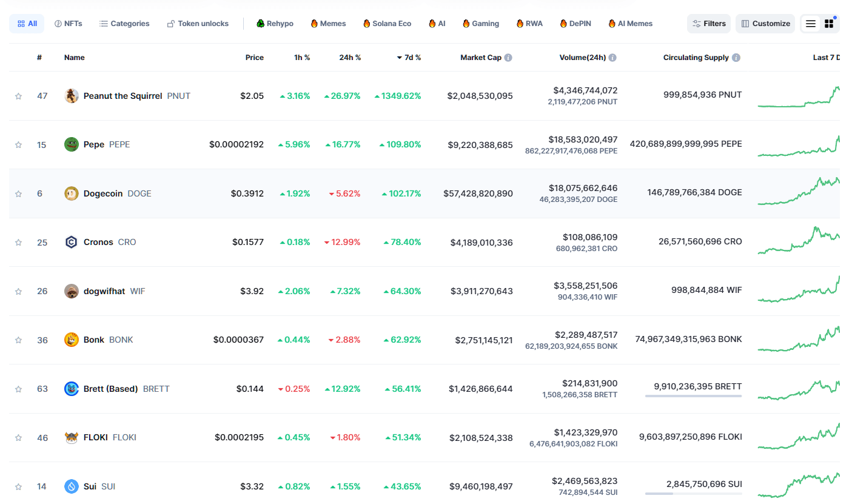852x504 pixels.
Task: Toggle watchlist star for Sui
Action: pos(18,486)
